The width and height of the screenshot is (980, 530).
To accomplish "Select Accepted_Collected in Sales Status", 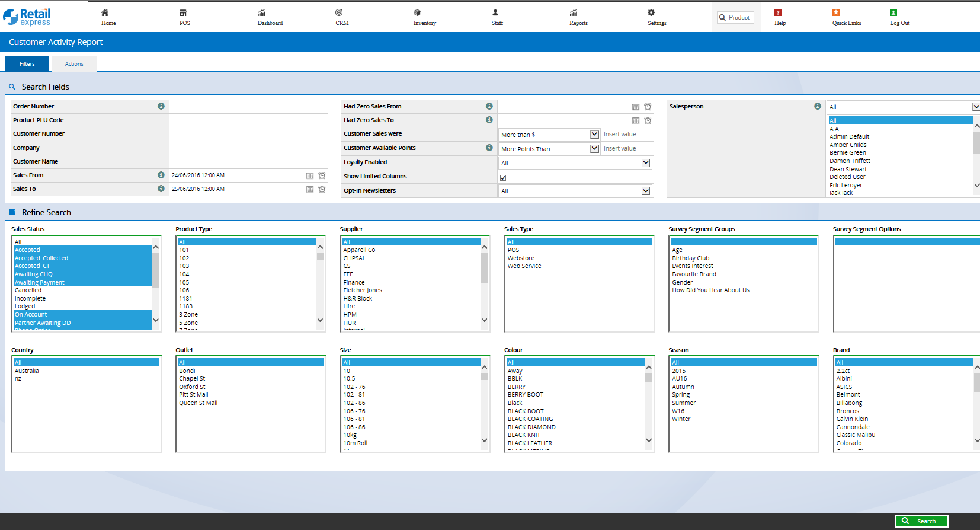I will pos(41,258).
